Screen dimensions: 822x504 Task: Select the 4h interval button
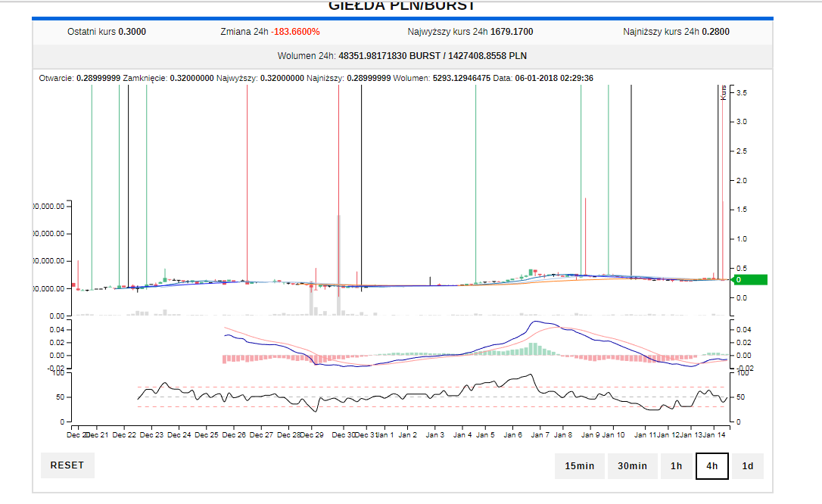click(712, 465)
